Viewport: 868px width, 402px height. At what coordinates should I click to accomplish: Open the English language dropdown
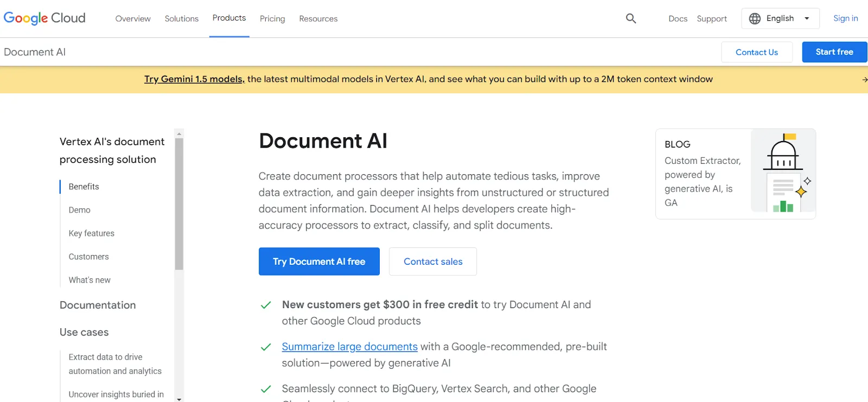click(780, 18)
